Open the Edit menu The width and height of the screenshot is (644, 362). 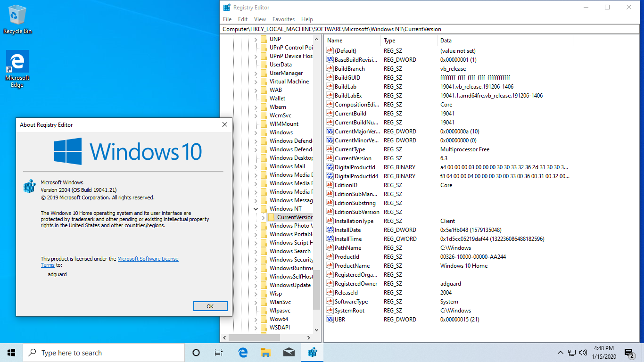[243, 19]
